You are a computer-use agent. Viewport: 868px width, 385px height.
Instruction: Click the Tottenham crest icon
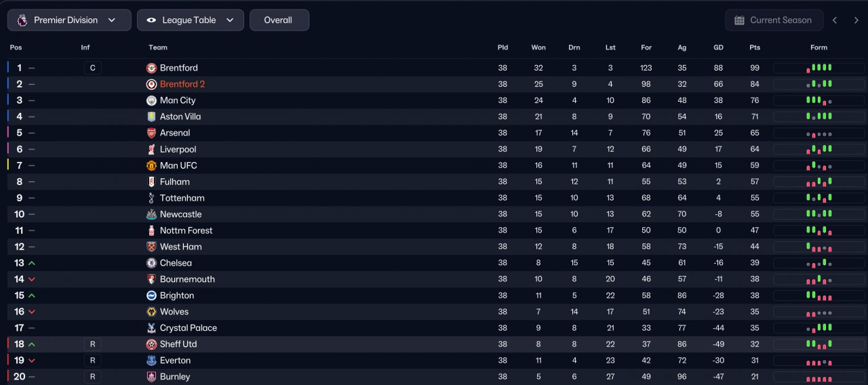(x=151, y=198)
